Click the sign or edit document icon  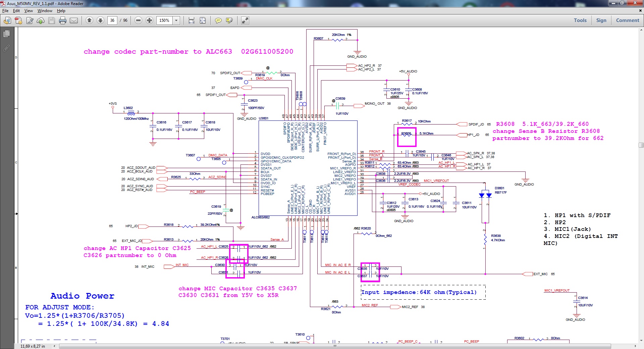tap(30, 20)
